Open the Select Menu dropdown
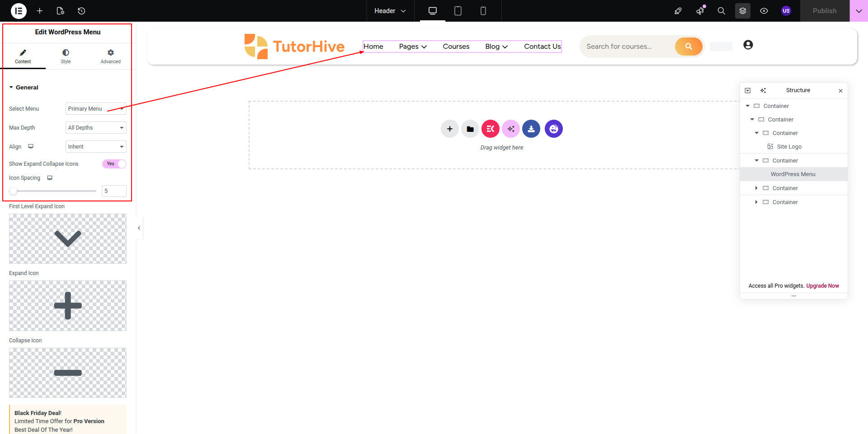Image resolution: width=868 pixels, height=434 pixels. click(96, 109)
